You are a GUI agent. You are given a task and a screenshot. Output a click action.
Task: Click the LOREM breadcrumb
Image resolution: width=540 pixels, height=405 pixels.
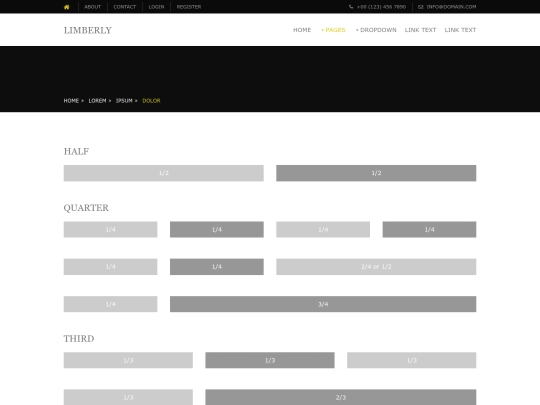(x=97, y=101)
